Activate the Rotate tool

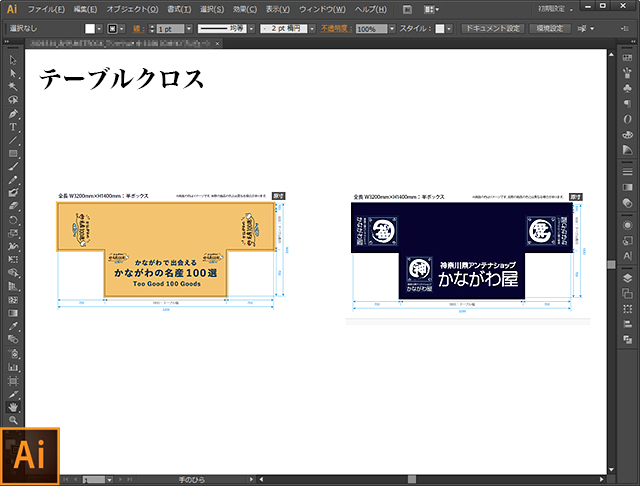13,220
